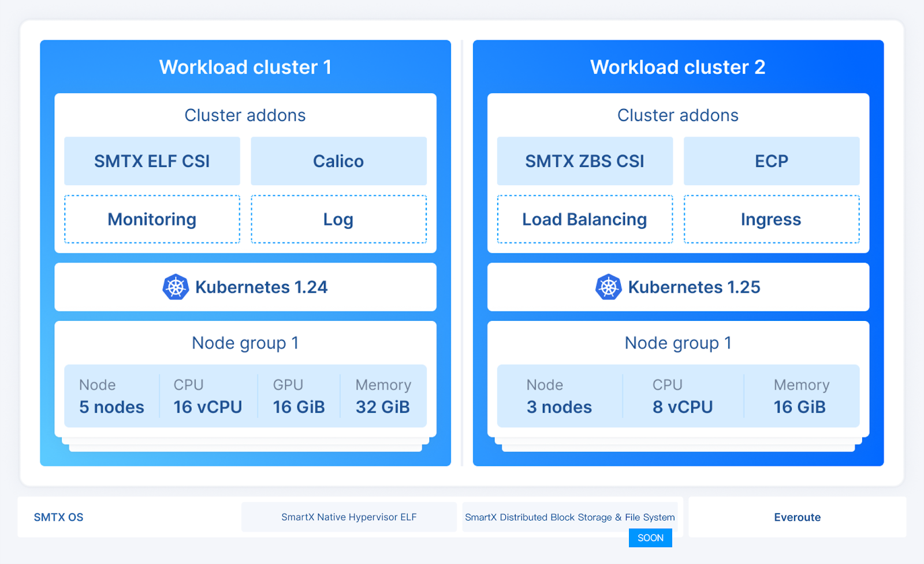Viewport: 924px width, 564px height.
Task: Click Node group 1 heading in cluster 1
Action: coord(245,343)
